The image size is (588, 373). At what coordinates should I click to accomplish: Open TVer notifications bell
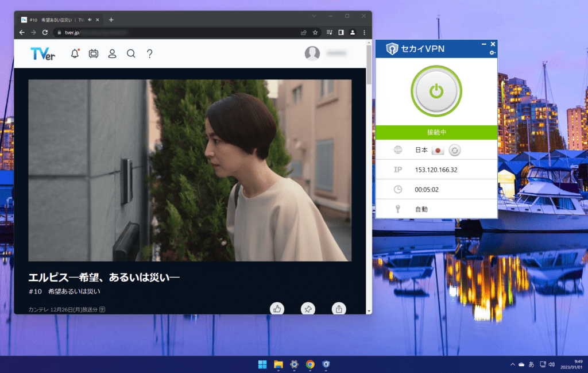pyautogui.click(x=75, y=53)
